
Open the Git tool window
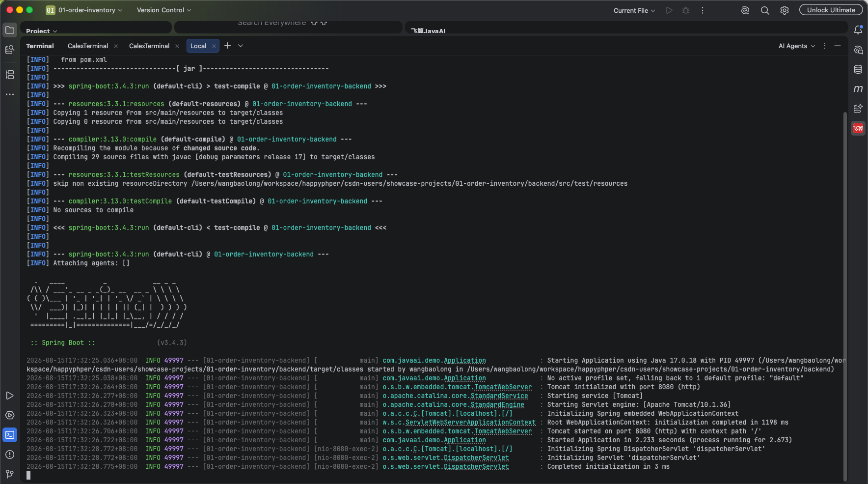[10, 474]
